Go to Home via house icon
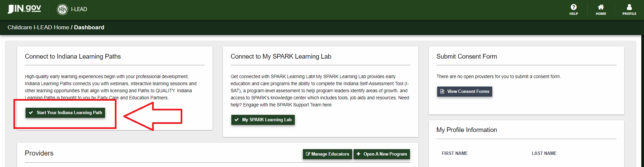Viewport: 644px width, 167px height. 601,7
